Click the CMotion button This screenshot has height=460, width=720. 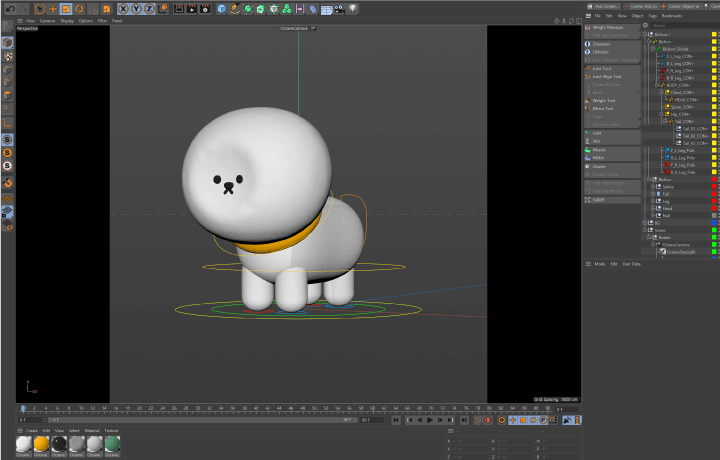613,52
